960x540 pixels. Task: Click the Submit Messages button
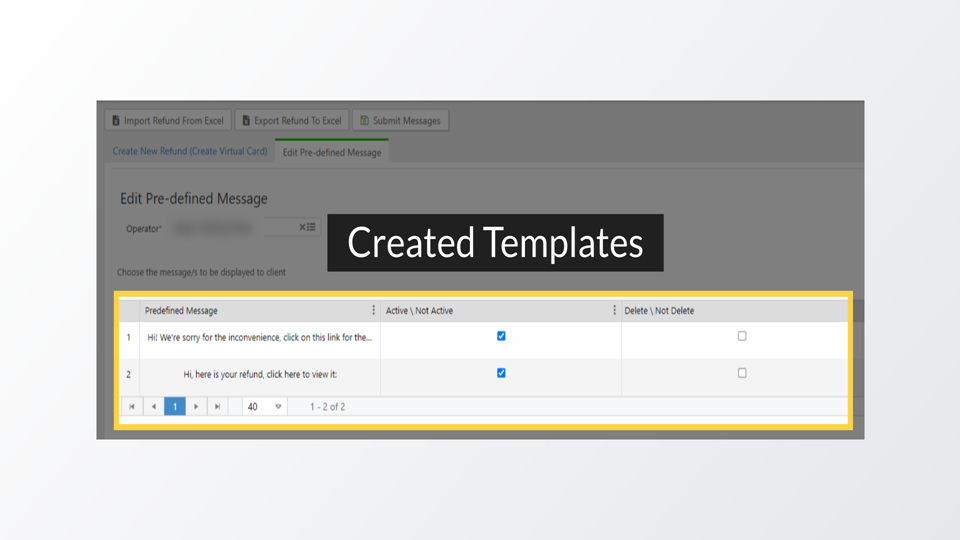401,121
